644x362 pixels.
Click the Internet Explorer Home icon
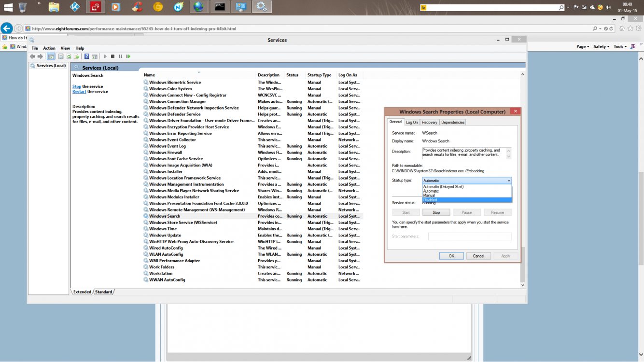[622, 28]
